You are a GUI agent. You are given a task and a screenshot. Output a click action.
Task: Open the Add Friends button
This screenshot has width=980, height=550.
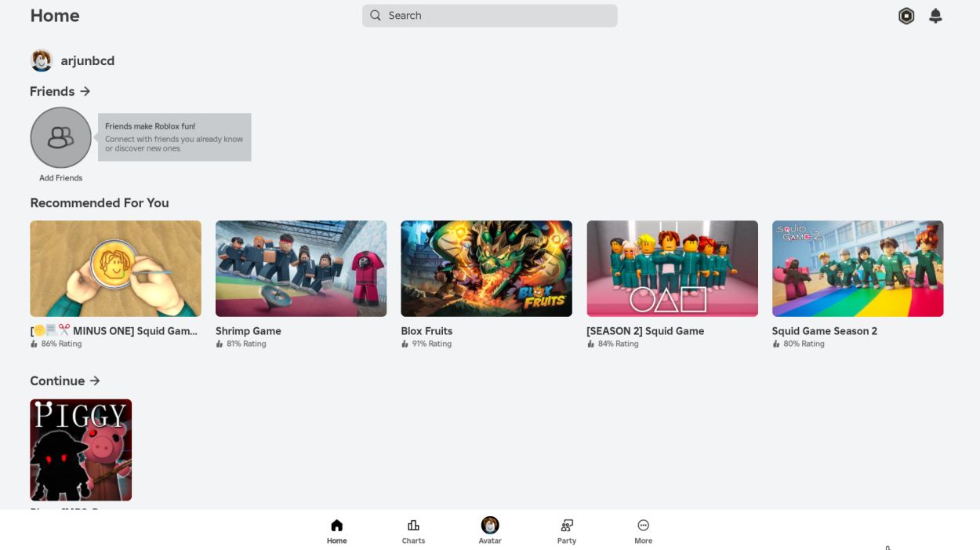[x=60, y=137]
